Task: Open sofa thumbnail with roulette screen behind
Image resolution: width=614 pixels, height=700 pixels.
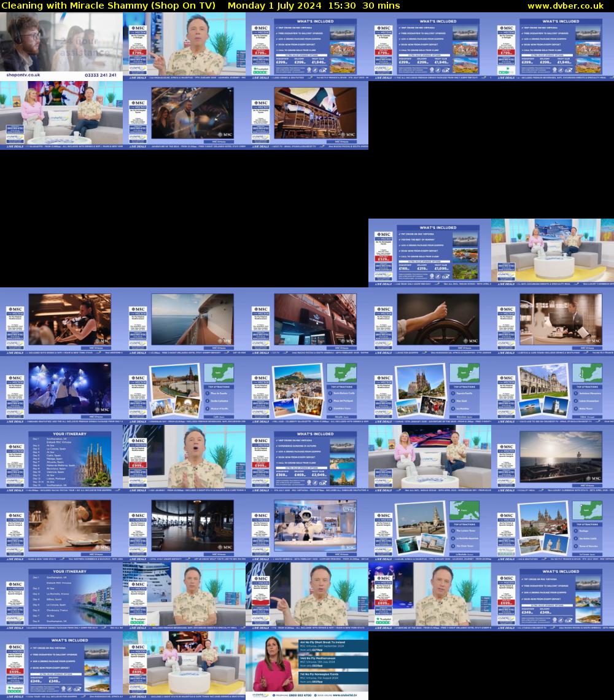Action: click(430, 459)
